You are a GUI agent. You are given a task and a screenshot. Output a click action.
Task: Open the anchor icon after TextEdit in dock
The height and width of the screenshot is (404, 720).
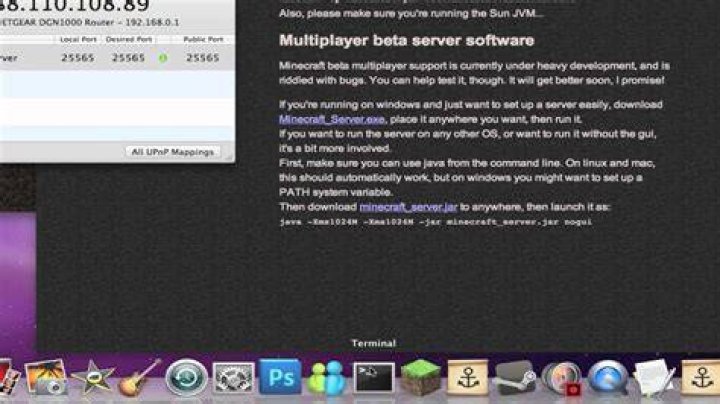click(x=701, y=377)
